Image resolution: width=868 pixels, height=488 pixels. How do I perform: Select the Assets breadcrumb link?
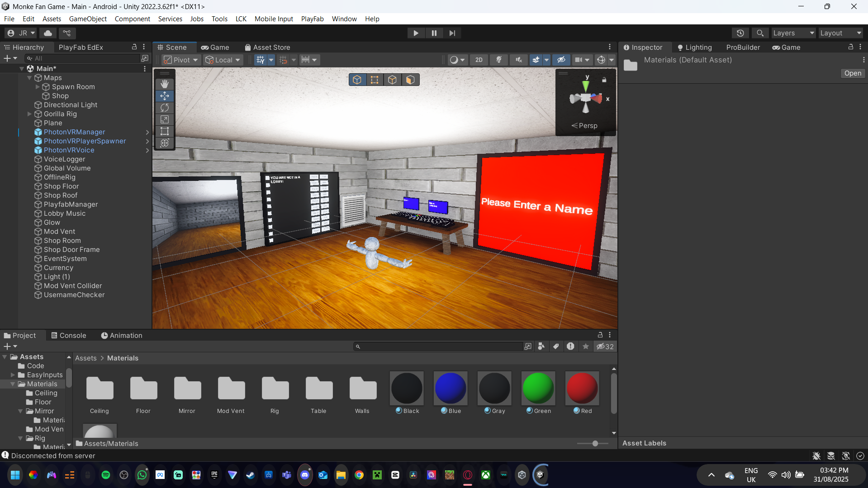point(86,358)
